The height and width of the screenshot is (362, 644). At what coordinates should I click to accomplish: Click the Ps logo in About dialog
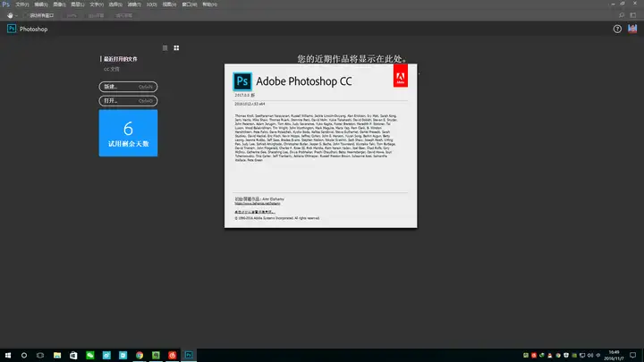pos(242,81)
